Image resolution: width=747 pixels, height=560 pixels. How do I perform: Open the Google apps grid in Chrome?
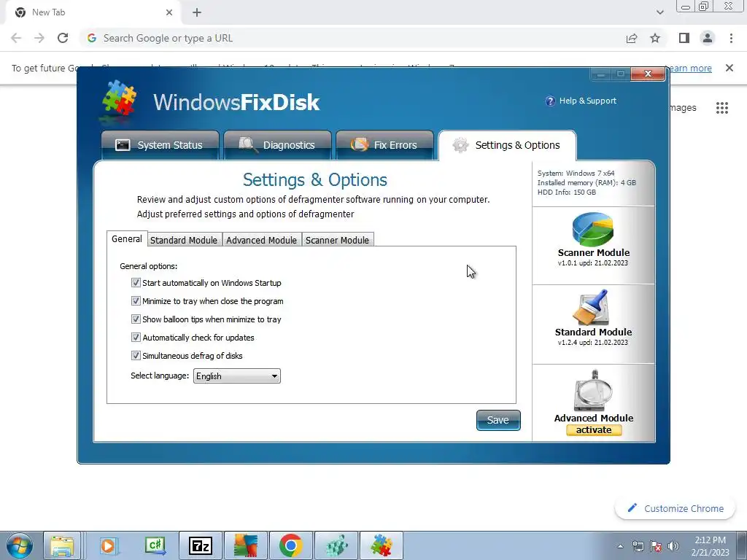click(x=722, y=108)
